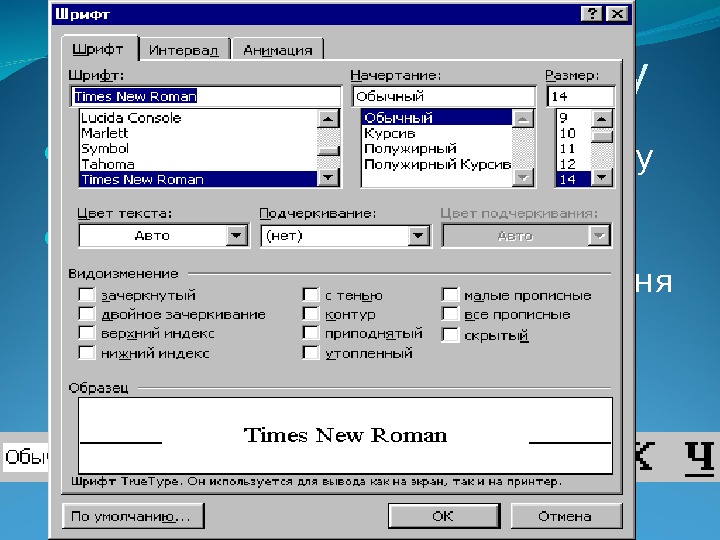Image resolution: width=720 pixels, height=540 pixels.
Task: Click size list scroll up arrow
Action: [602, 118]
